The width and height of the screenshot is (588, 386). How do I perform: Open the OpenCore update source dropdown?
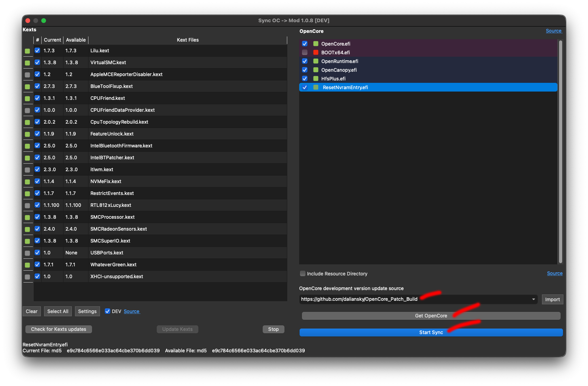point(419,299)
